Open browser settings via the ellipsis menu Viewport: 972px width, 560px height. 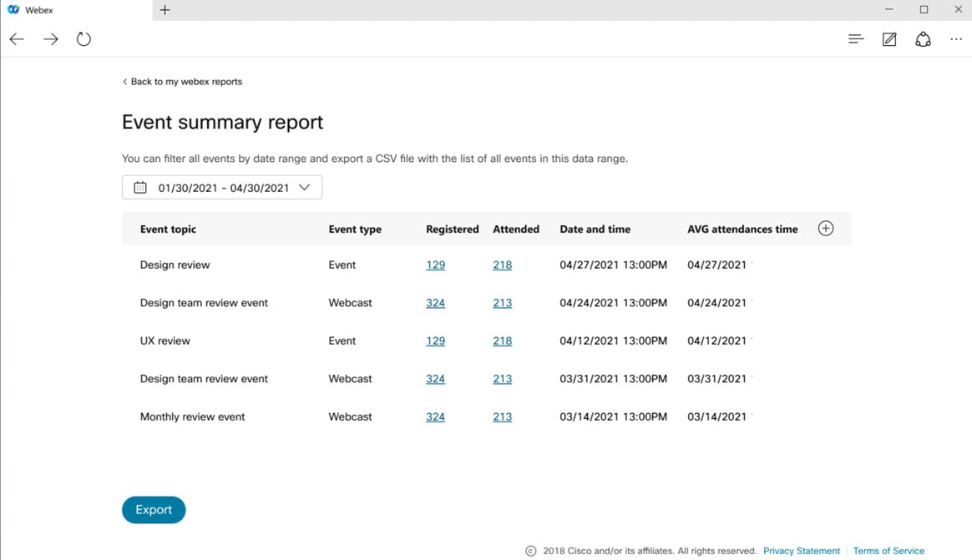[955, 38]
